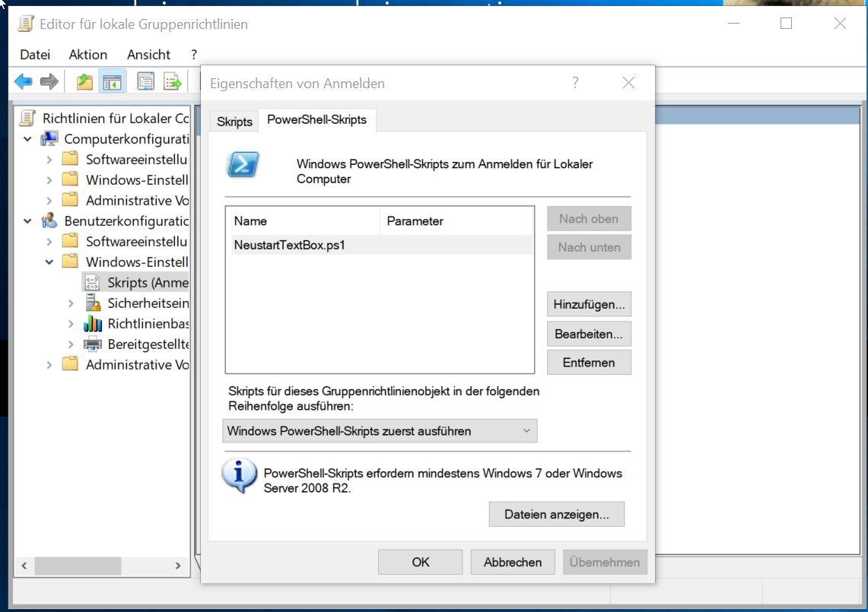Expand the Richtlinienbasierter QoS node
The height and width of the screenshot is (612, 868).
pos(71,324)
